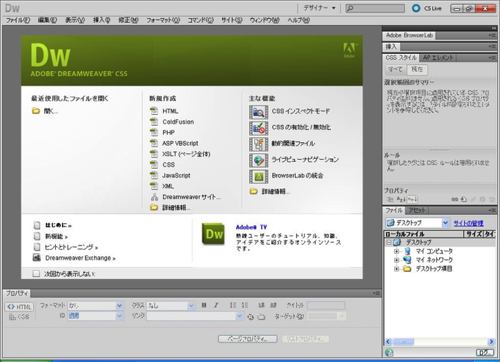Tick the don't show again checkbox
This screenshot has height=362, width=500.
[x=36, y=274]
